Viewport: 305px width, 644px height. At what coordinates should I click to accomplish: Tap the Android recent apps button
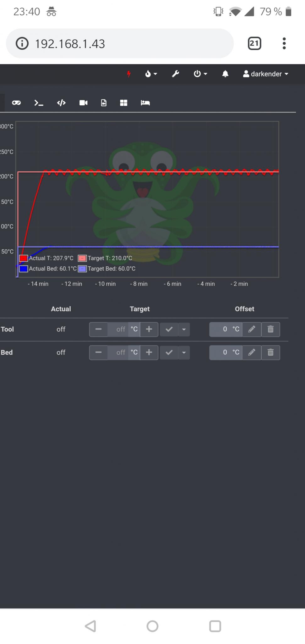215,626
